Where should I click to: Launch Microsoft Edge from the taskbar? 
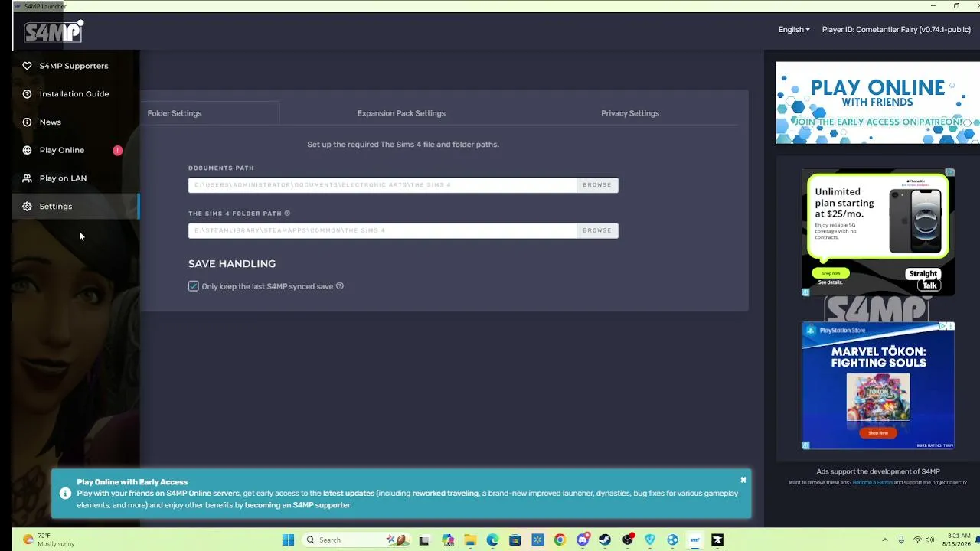[x=492, y=540]
